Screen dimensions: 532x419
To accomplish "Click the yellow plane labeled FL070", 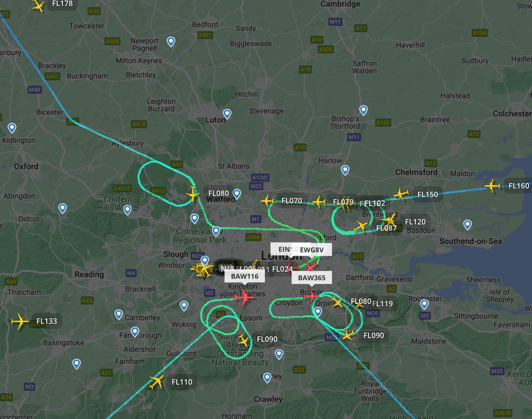I will (x=267, y=201).
